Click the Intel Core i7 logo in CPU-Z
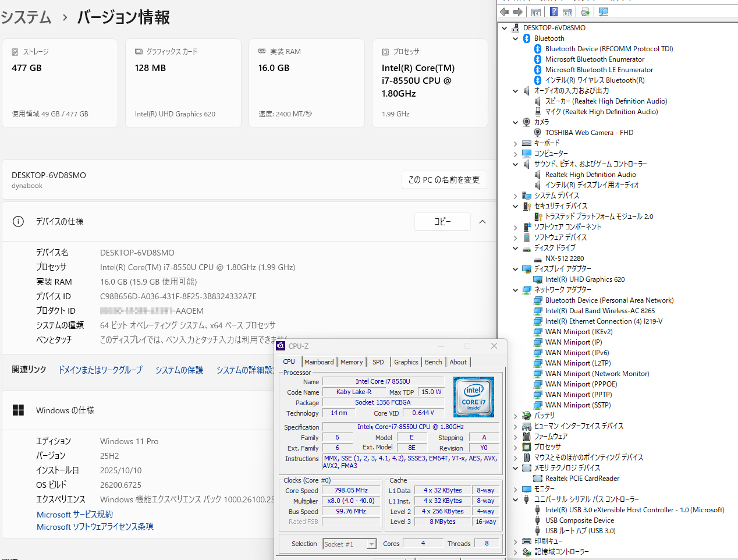 click(x=473, y=396)
